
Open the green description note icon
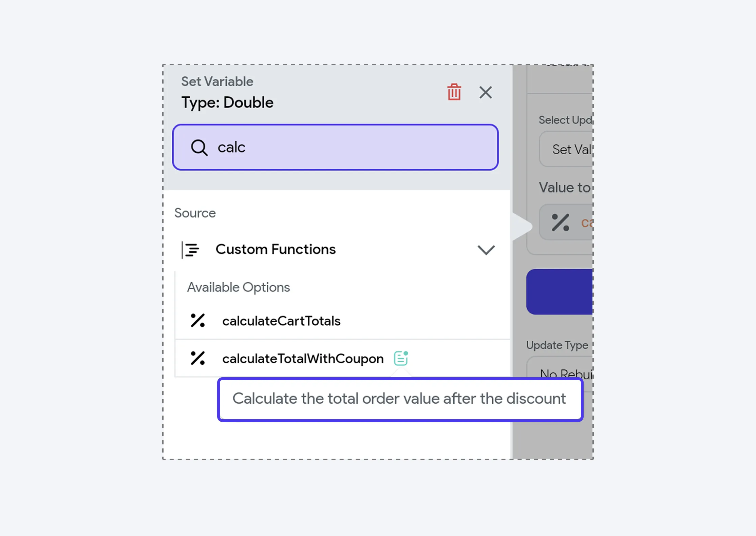[401, 358]
